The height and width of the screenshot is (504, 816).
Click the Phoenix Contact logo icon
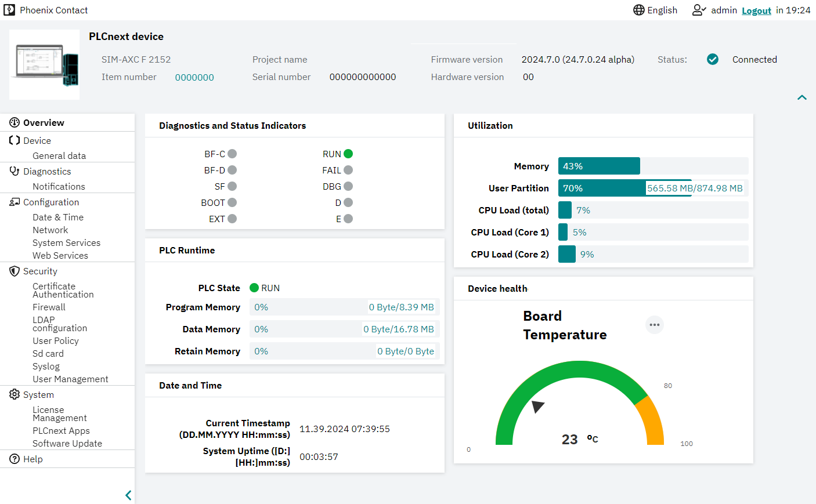[9, 10]
